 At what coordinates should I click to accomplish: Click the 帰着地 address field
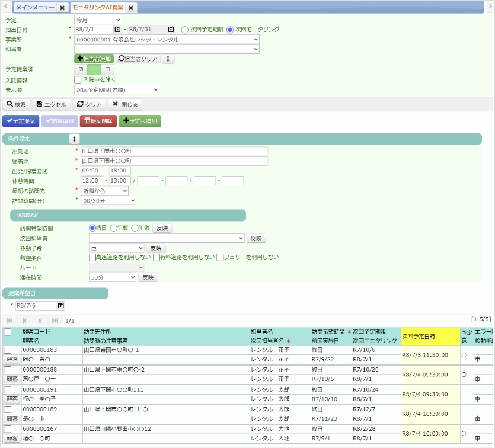coord(174,161)
